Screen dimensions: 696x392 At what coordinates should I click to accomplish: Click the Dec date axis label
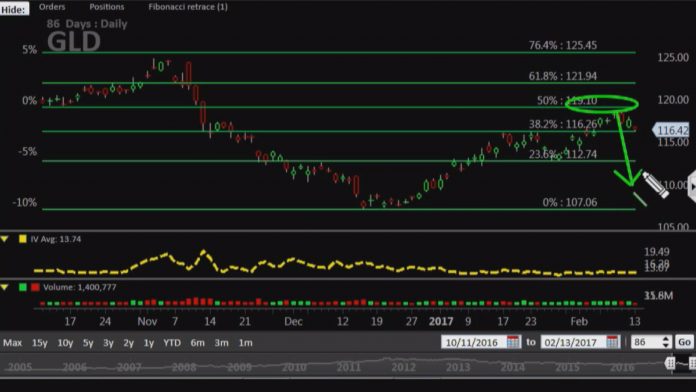[x=293, y=321]
